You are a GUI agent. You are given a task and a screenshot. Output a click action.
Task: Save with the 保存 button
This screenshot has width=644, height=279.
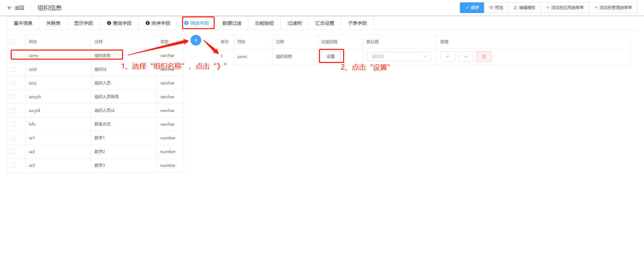tap(472, 8)
